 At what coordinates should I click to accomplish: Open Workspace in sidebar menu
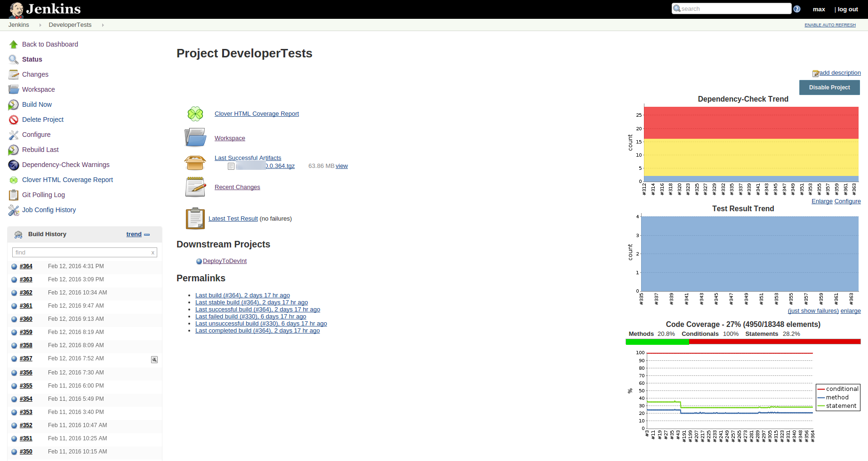(x=39, y=89)
